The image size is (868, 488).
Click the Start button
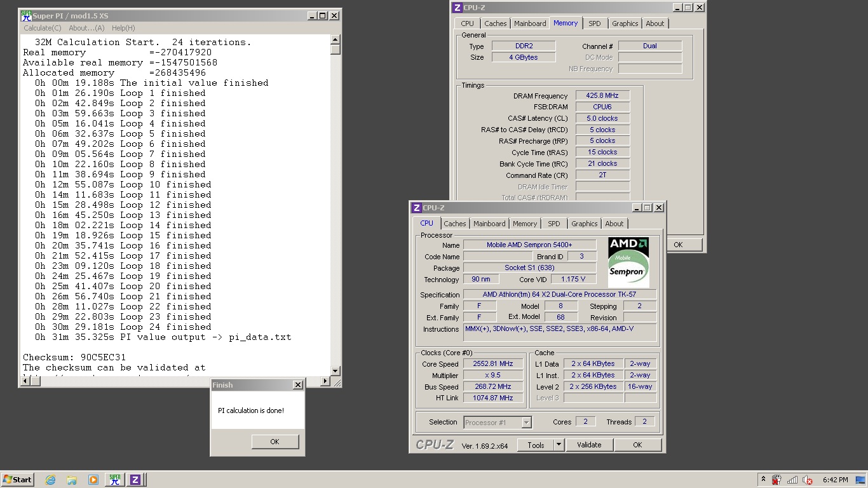18,480
